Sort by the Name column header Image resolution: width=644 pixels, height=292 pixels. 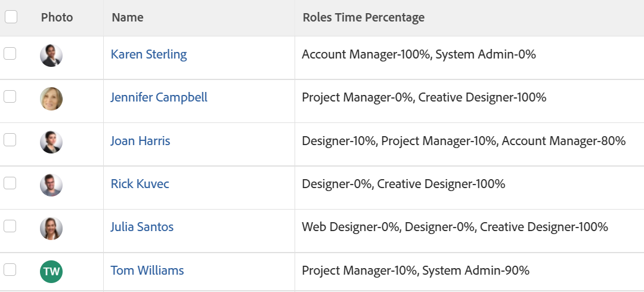128,17
